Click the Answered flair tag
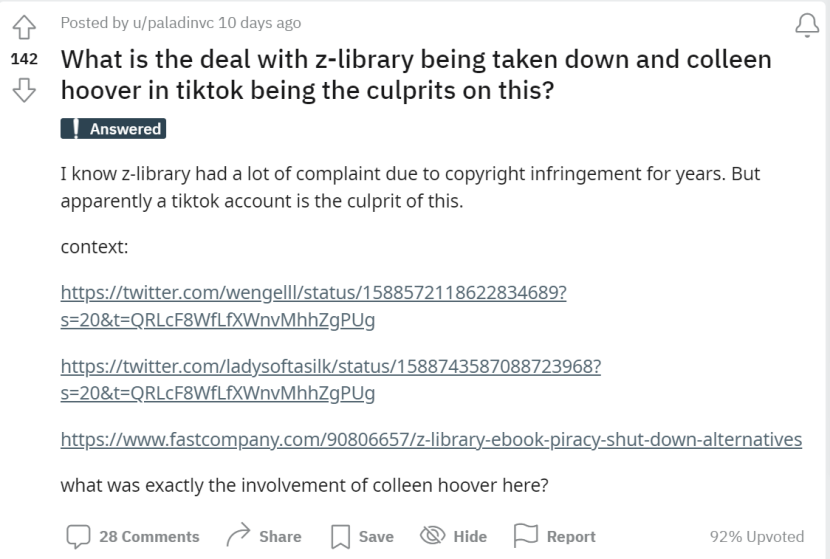This screenshot has height=559, width=830. (x=112, y=129)
